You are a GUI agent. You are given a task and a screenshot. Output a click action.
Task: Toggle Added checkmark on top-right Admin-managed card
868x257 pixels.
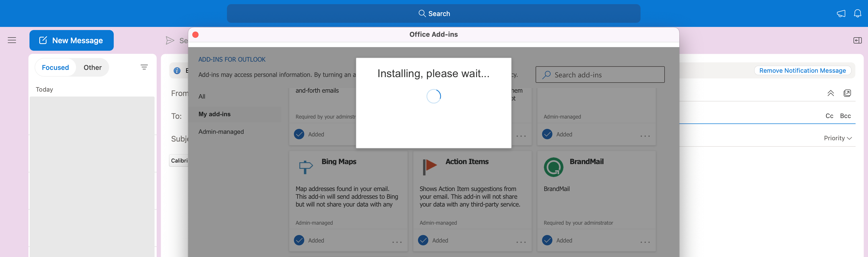pyautogui.click(x=547, y=134)
